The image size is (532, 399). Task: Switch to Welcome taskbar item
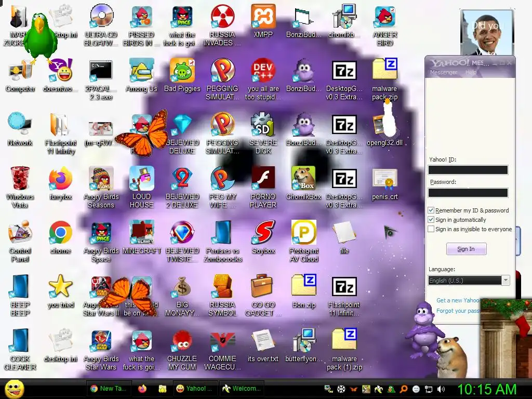[x=241, y=389]
